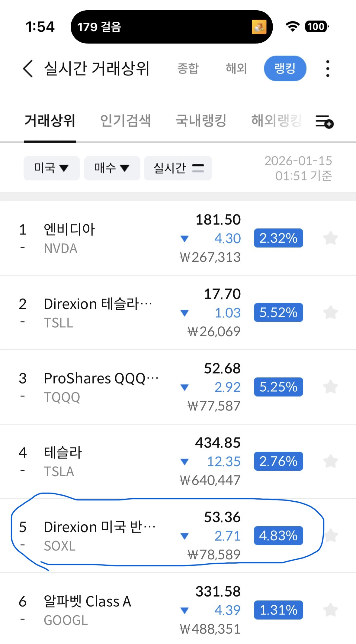Favorite NVDA with its star icon
The image size is (356, 644).
(x=331, y=238)
